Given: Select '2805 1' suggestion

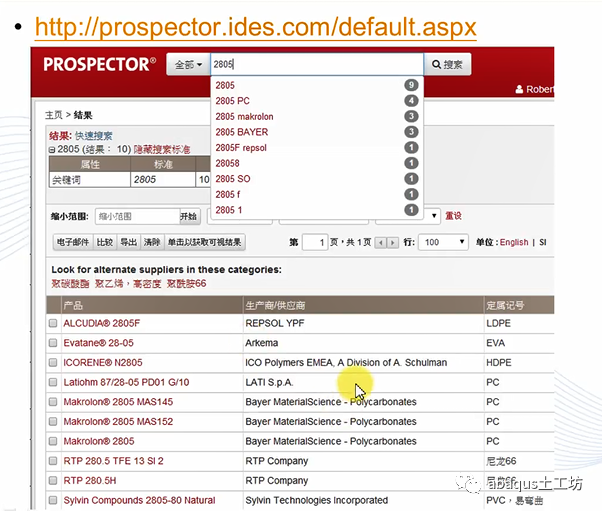Looking at the screenshot, I should [317, 210].
